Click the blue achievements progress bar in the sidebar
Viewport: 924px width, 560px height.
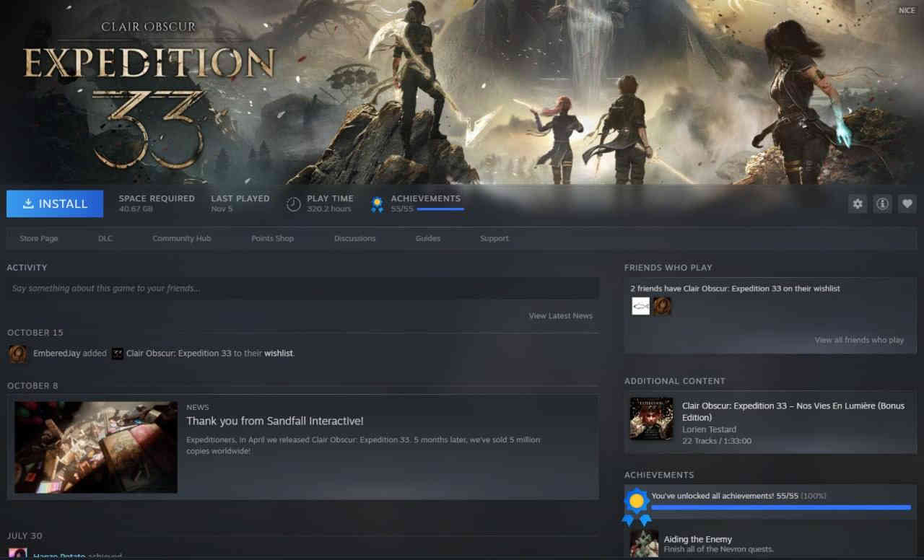780,508
